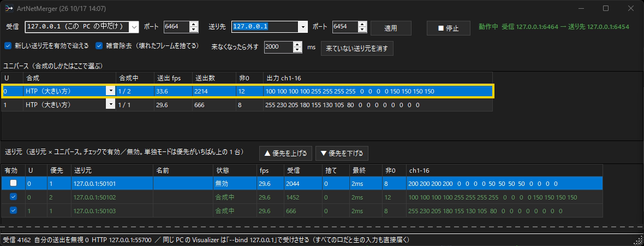The image size is (644, 246).
Task: Click the 適用 button
Action: (391, 28)
